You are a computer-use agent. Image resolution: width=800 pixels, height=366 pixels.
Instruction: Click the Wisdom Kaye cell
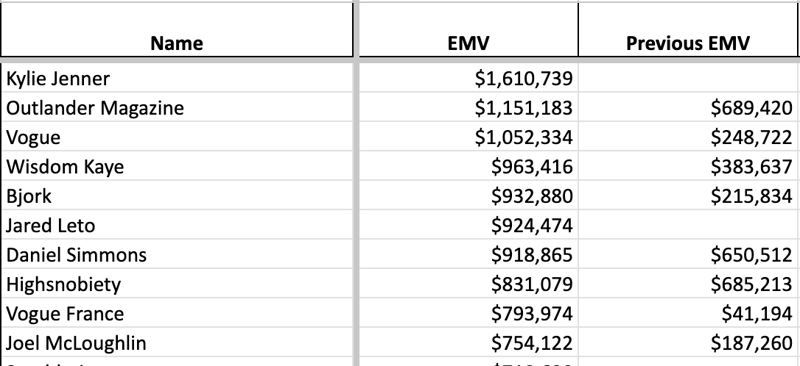pyautogui.click(x=177, y=166)
